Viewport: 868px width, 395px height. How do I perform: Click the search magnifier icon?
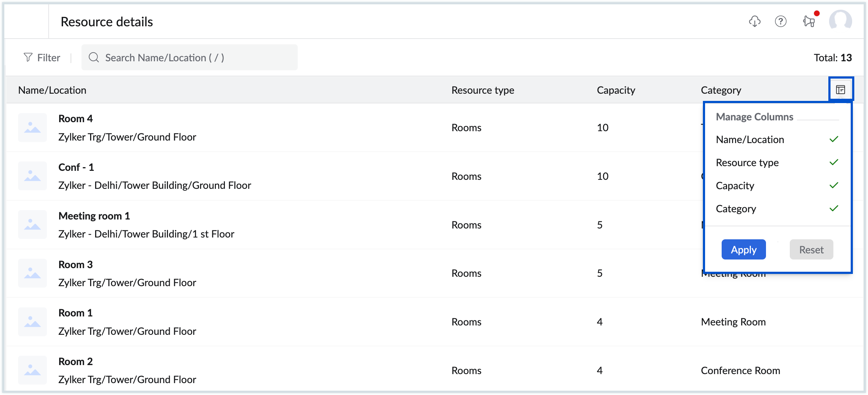[x=94, y=57]
